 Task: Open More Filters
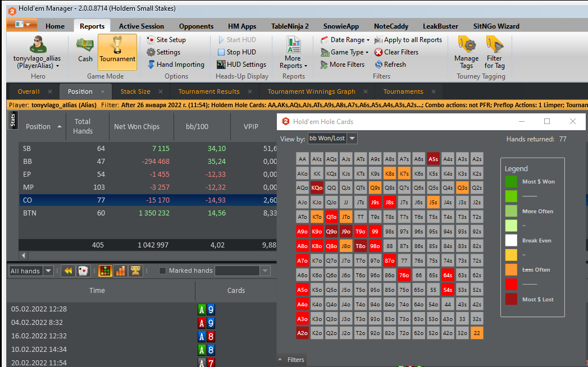coord(343,65)
